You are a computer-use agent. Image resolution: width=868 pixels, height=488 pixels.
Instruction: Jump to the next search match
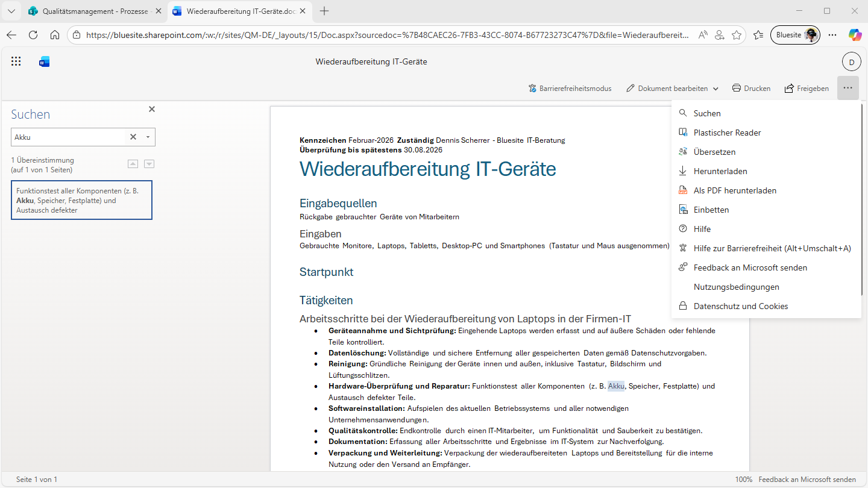(149, 164)
